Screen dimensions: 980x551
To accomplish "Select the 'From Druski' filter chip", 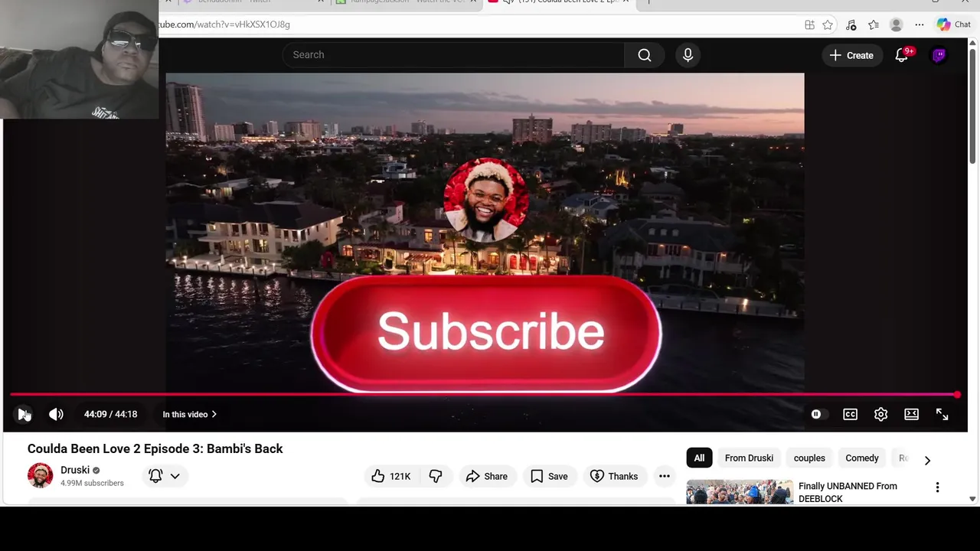I will 749,458.
